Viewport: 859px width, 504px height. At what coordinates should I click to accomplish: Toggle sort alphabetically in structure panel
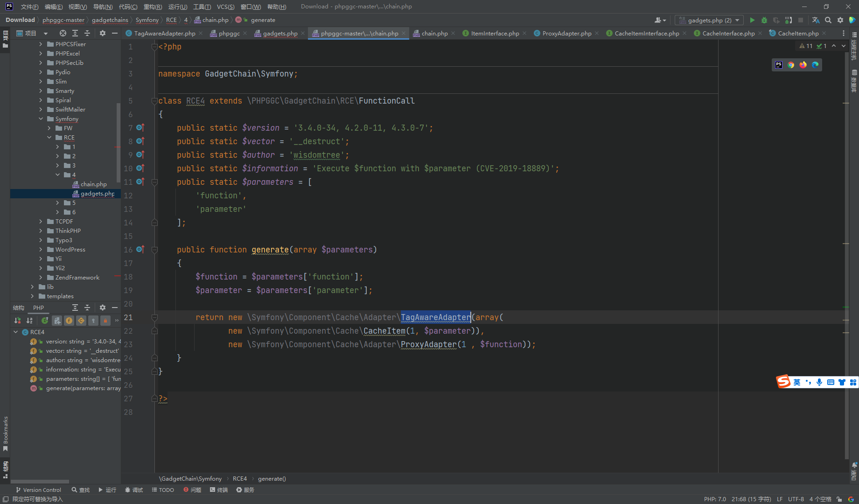pyautogui.click(x=29, y=321)
